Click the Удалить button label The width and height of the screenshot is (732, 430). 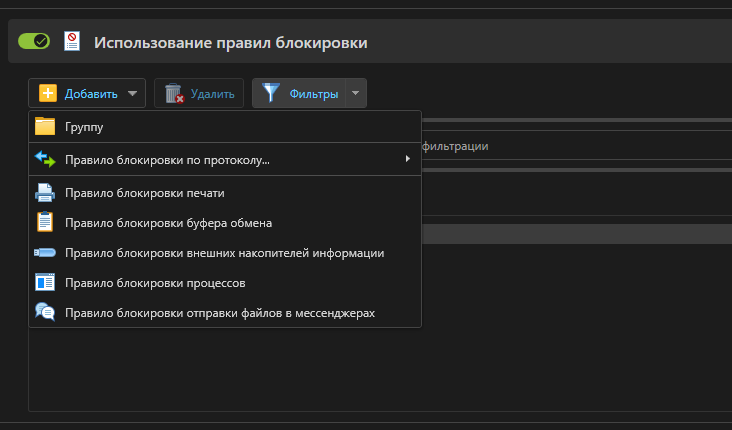(x=212, y=94)
